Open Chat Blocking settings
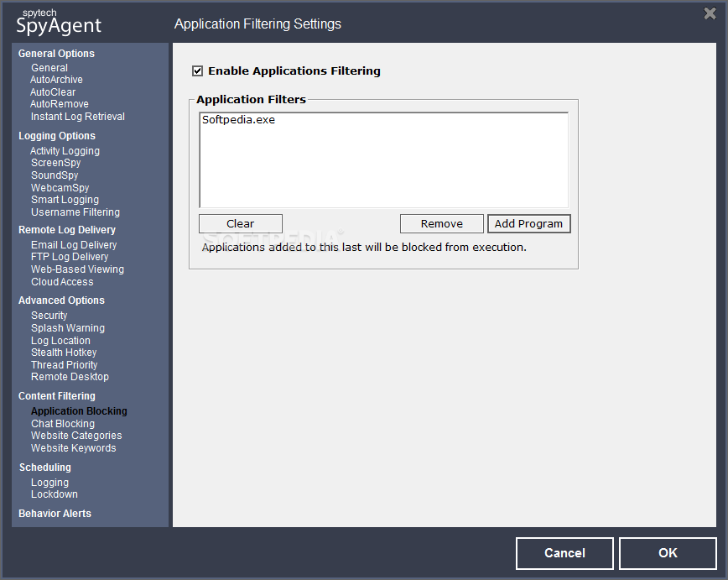 pos(63,424)
